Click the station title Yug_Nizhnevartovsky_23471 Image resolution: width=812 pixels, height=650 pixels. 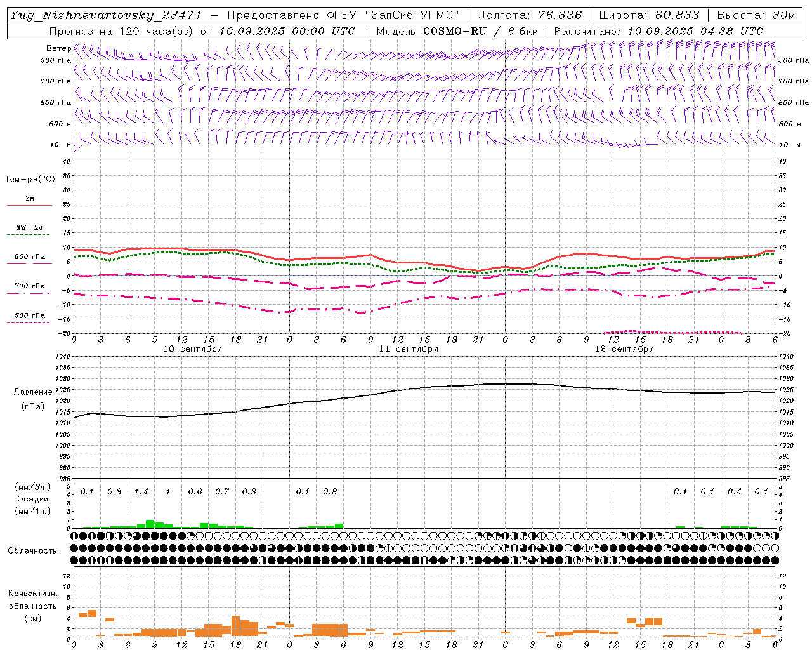106,16
